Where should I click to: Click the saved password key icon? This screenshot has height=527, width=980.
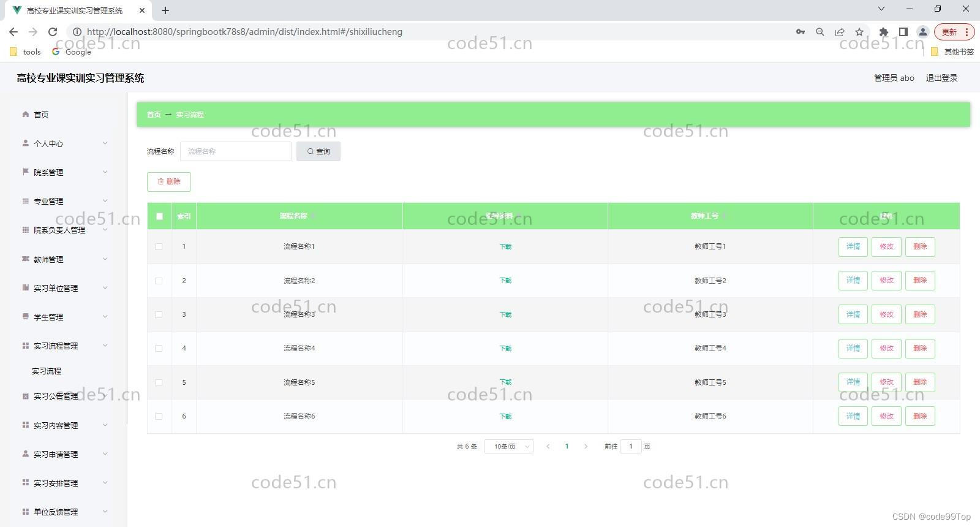(801, 32)
